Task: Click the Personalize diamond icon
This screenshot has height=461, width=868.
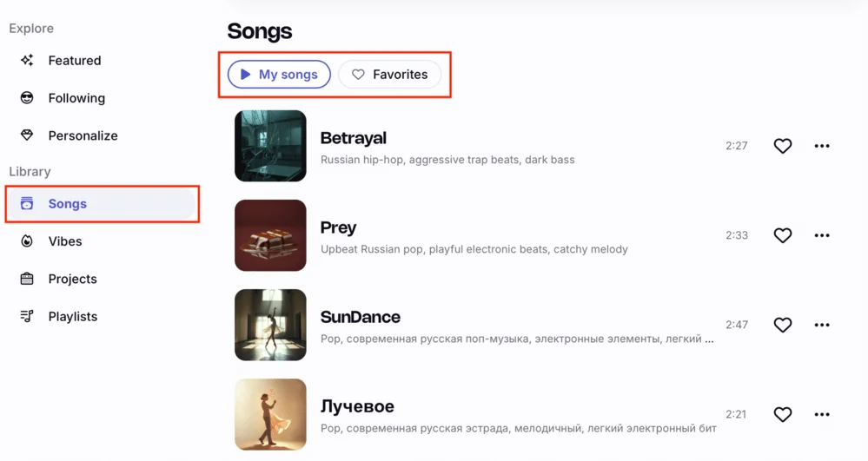Action: (x=27, y=135)
